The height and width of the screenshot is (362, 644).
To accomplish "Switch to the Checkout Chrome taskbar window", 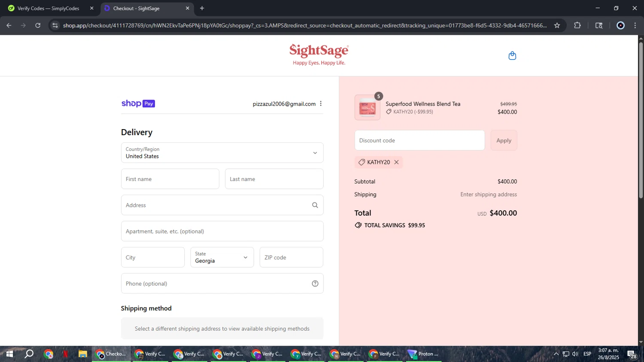I will tap(111, 354).
